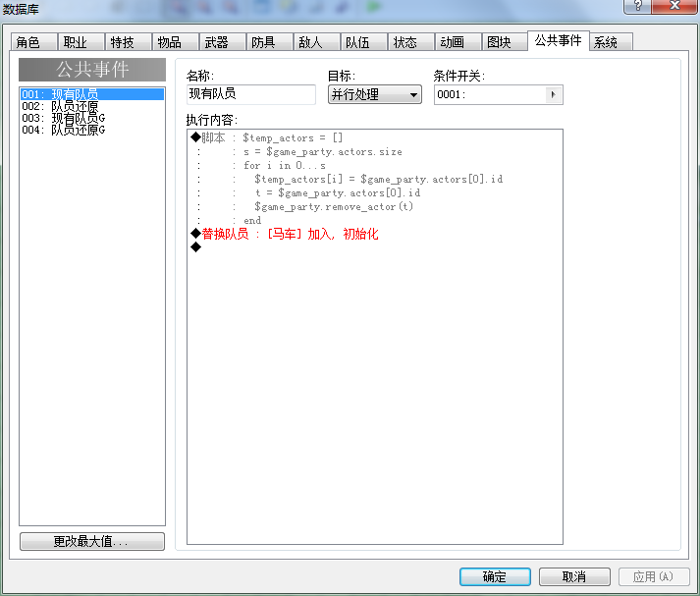Image resolution: width=700 pixels, height=596 pixels.
Task: Close the 数据库 window
Action: (675, 6)
